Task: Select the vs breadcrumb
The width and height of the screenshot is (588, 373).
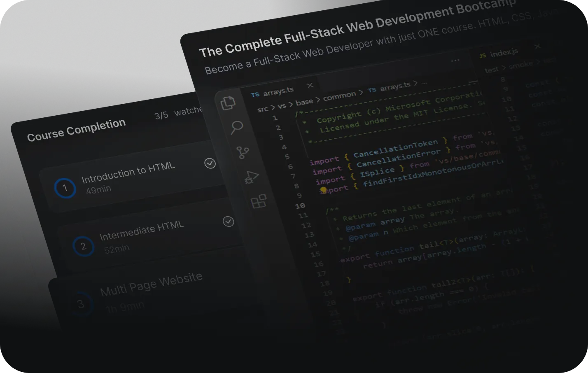Action: (x=282, y=106)
